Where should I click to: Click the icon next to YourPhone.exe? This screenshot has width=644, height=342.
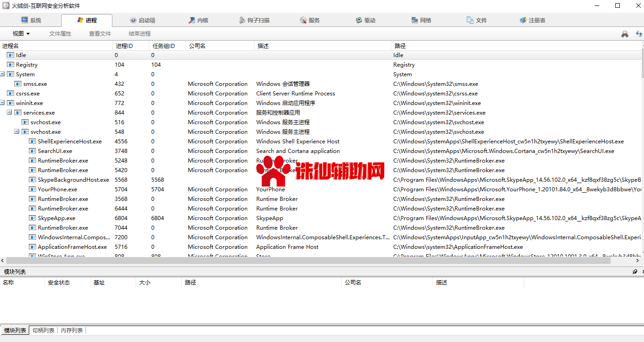click(32, 189)
